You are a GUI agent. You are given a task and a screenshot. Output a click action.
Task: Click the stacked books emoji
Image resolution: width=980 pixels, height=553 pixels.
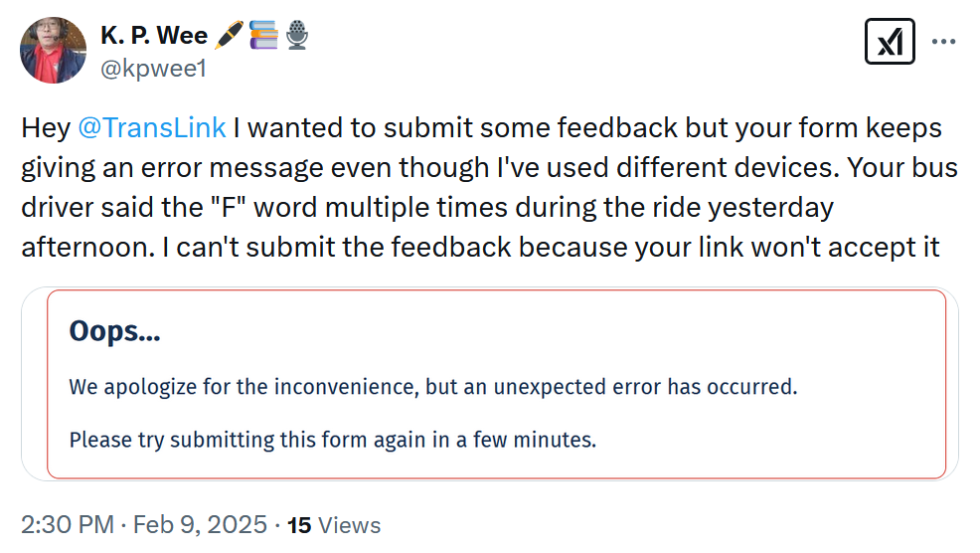point(264,37)
